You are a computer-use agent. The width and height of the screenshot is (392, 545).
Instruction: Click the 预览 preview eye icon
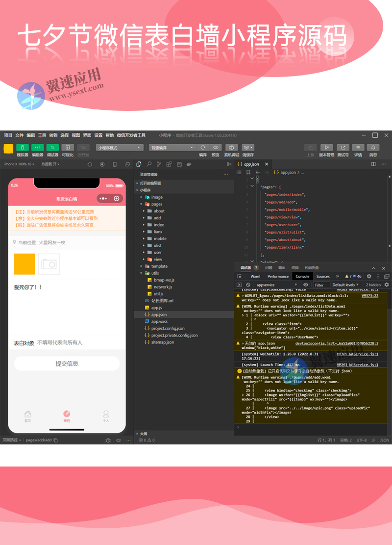216,148
